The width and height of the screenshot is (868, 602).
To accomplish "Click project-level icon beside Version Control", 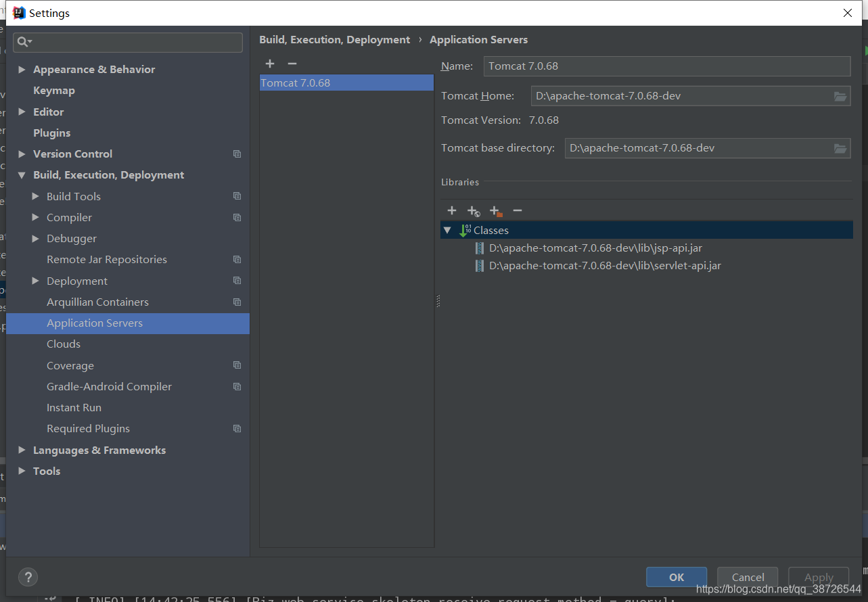I will point(237,154).
